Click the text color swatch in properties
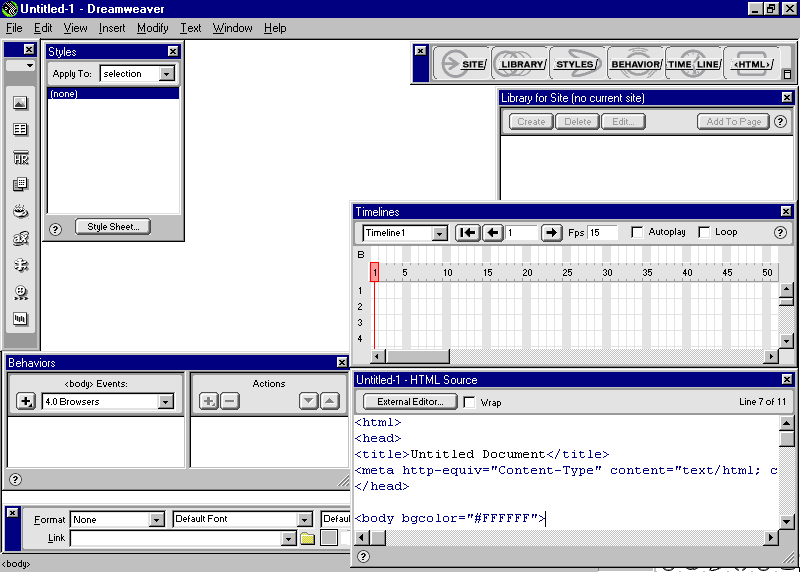The height and width of the screenshot is (572, 800). click(x=329, y=538)
